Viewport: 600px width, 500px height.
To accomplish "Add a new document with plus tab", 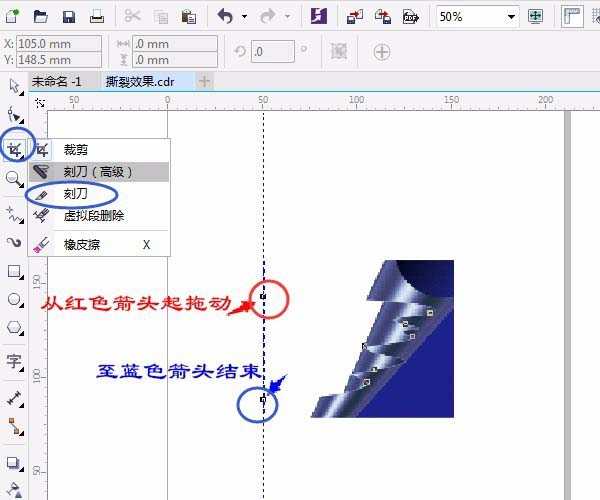I will coord(204,81).
